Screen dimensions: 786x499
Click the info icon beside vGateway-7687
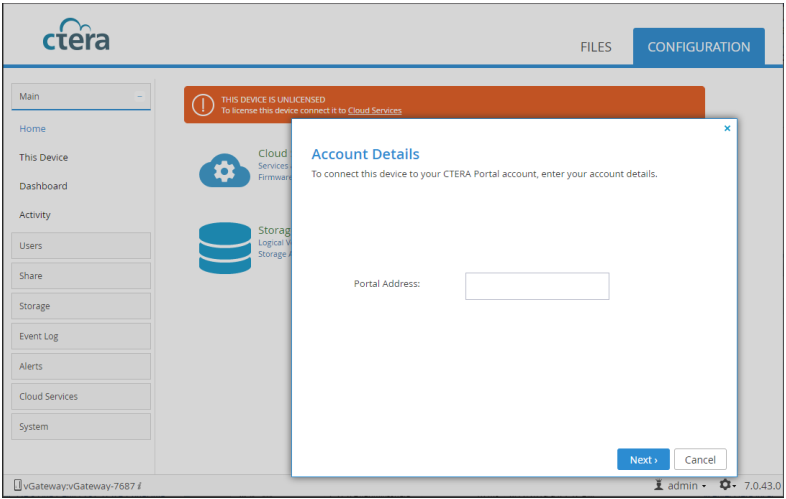pyautogui.click(x=139, y=485)
